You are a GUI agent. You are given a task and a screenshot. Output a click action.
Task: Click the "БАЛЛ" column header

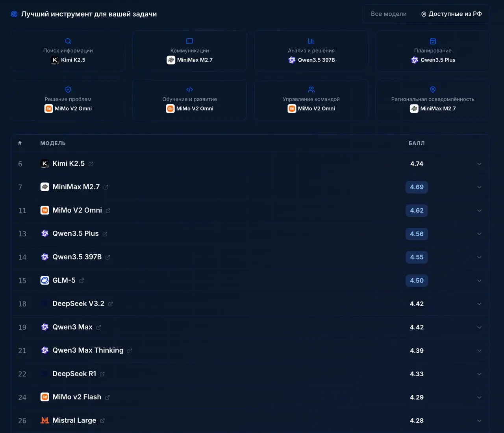point(417,143)
